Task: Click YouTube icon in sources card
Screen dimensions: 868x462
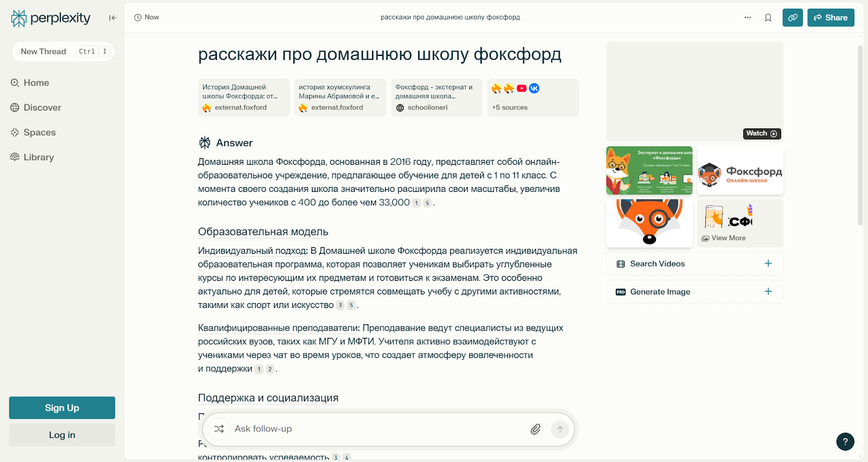Action: click(x=521, y=88)
